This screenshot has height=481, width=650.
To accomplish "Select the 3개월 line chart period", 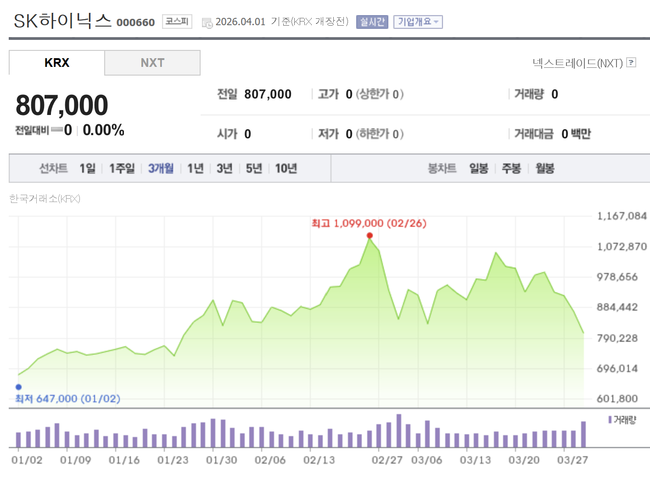I will (x=160, y=168).
